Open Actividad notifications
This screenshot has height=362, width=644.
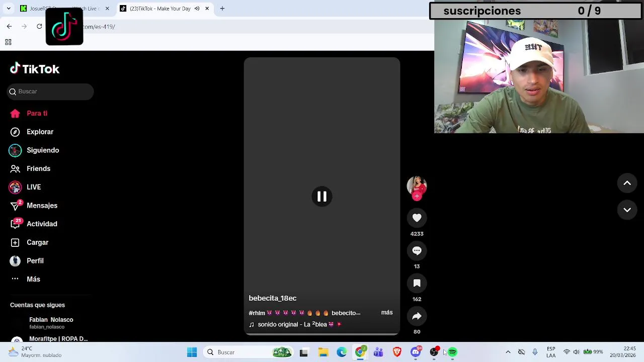tap(34, 224)
